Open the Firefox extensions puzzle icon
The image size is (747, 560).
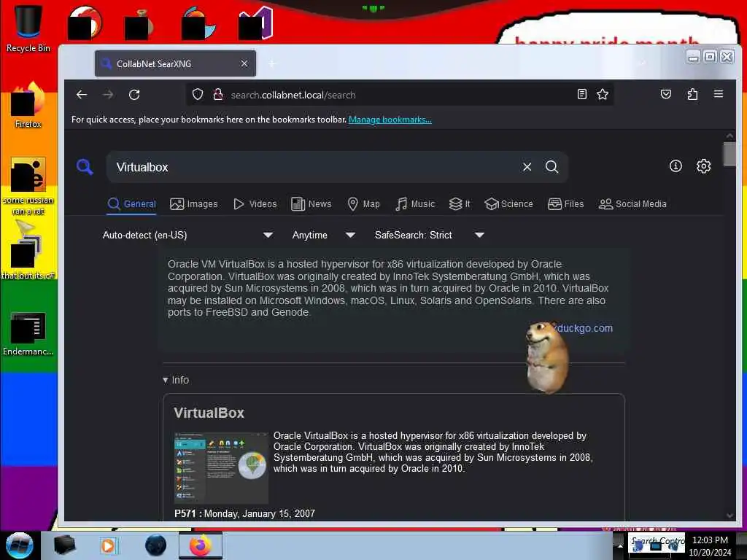692,94
